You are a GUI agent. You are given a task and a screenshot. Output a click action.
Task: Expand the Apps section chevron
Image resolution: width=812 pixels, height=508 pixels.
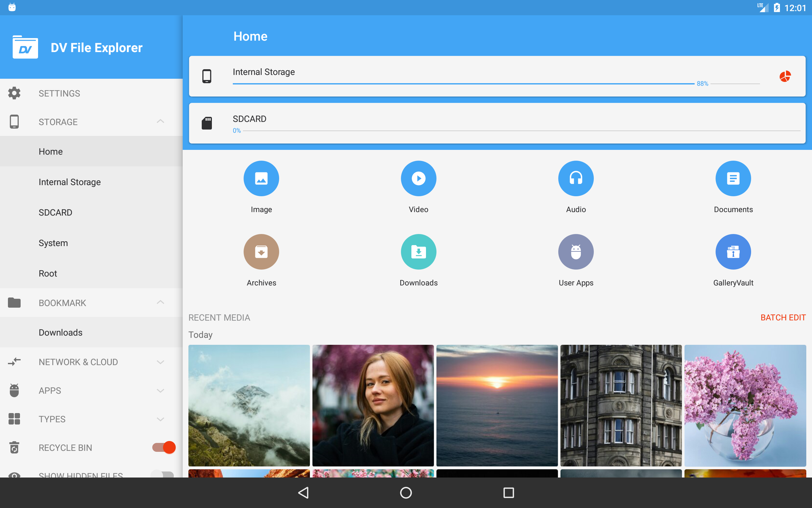point(160,391)
